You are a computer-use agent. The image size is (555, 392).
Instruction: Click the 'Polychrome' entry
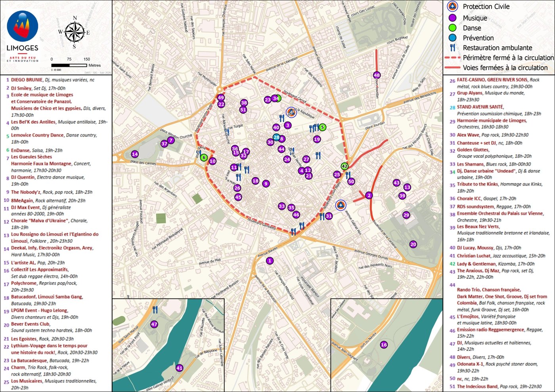44,286
